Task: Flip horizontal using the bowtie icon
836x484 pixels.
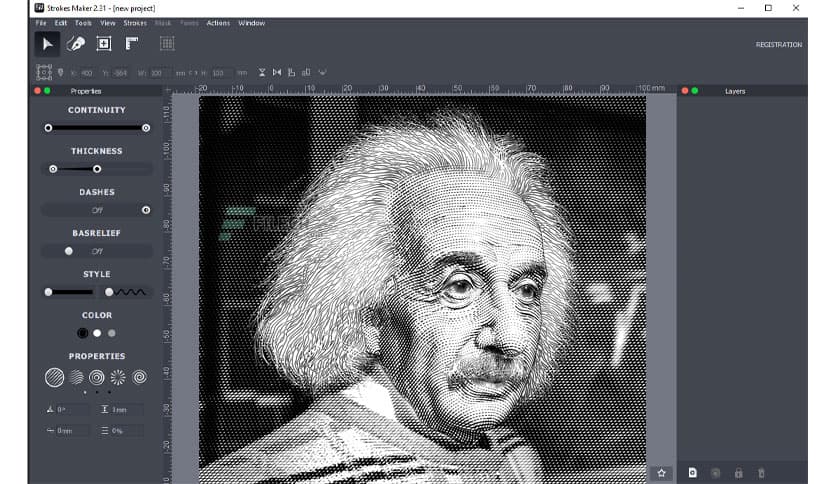Action: (x=277, y=72)
